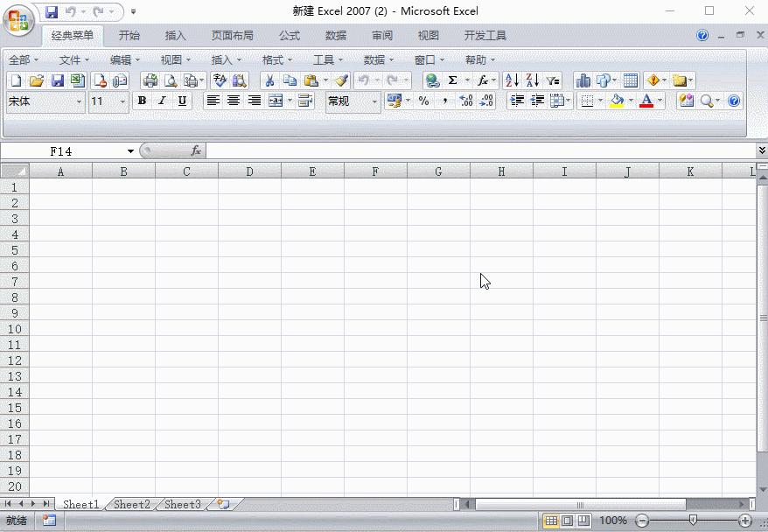
Task: Click the 100% zoom level button
Action: pyautogui.click(x=612, y=521)
